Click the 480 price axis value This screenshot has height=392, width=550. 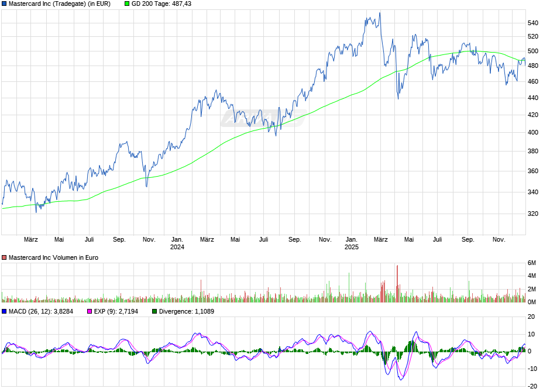click(533, 66)
